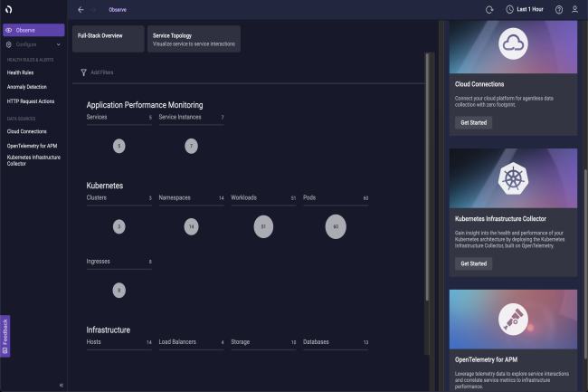Click Get Started under Kubernetes Infrastructure Collector
This screenshot has width=588, height=392.
pos(474,263)
